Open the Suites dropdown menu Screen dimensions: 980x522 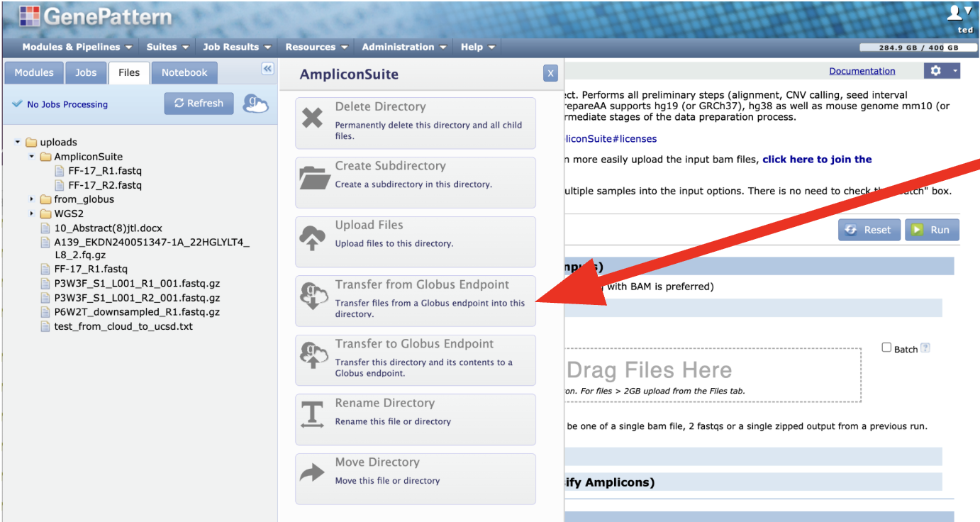pyautogui.click(x=168, y=47)
